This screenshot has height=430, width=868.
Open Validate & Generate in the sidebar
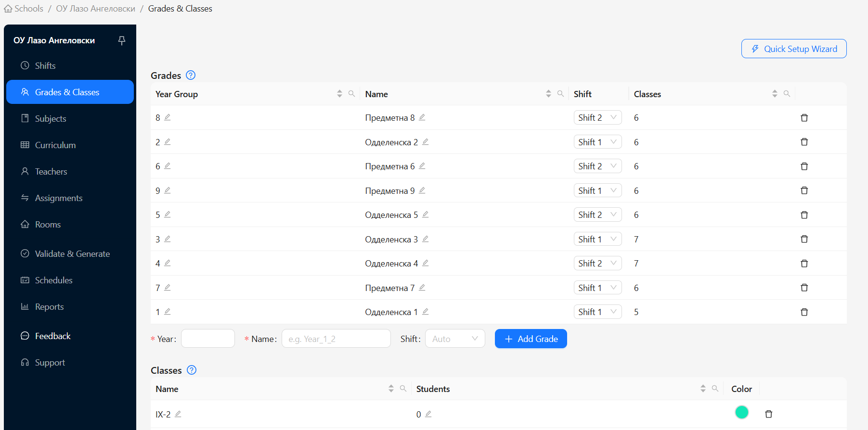[x=70, y=253]
